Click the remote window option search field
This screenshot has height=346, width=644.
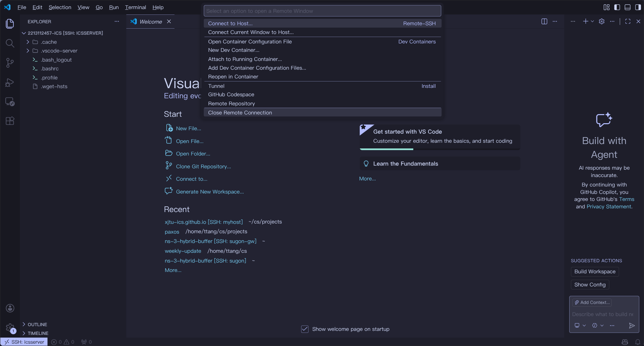point(322,11)
